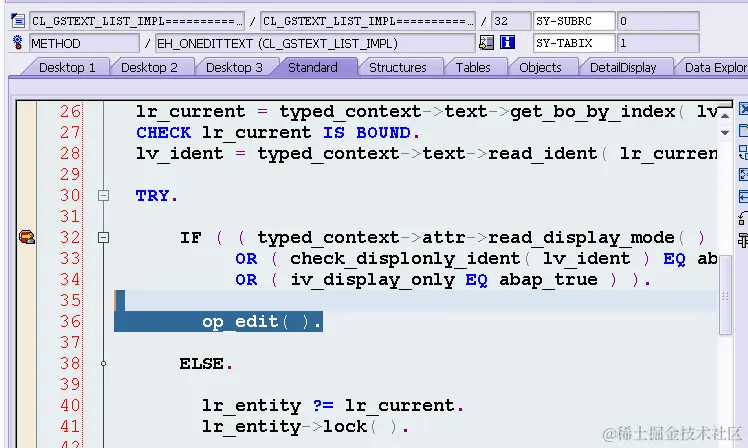Click the code line CHECK lr_current IS BOUND.
Screen dimensions: 748x448
[278, 133]
